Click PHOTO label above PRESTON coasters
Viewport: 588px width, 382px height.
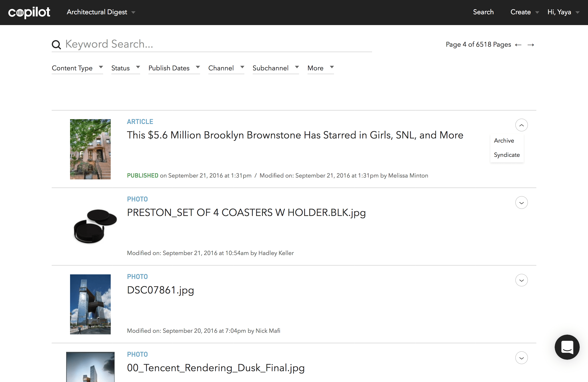[137, 199]
